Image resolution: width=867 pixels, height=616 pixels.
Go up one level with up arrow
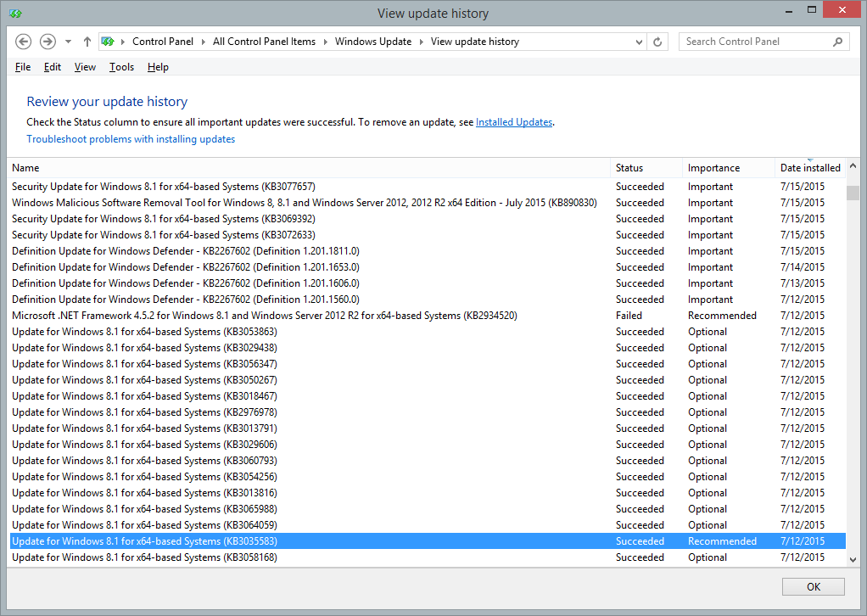[x=87, y=42]
